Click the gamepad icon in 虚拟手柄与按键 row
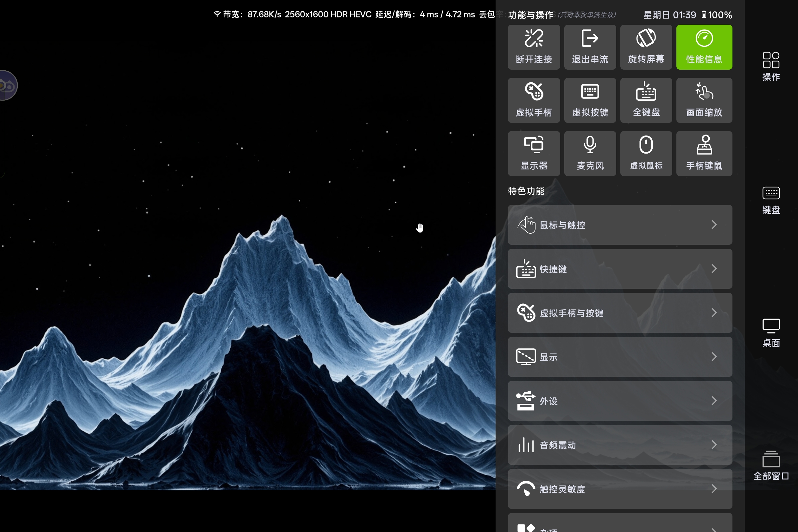Image resolution: width=798 pixels, height=532 pixels. [526, 312]
